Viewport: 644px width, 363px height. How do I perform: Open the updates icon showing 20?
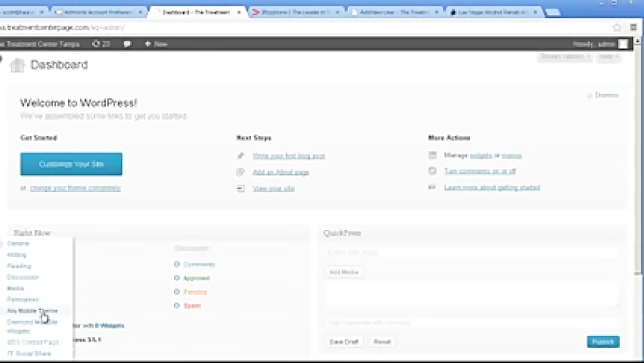click(101, 44)
